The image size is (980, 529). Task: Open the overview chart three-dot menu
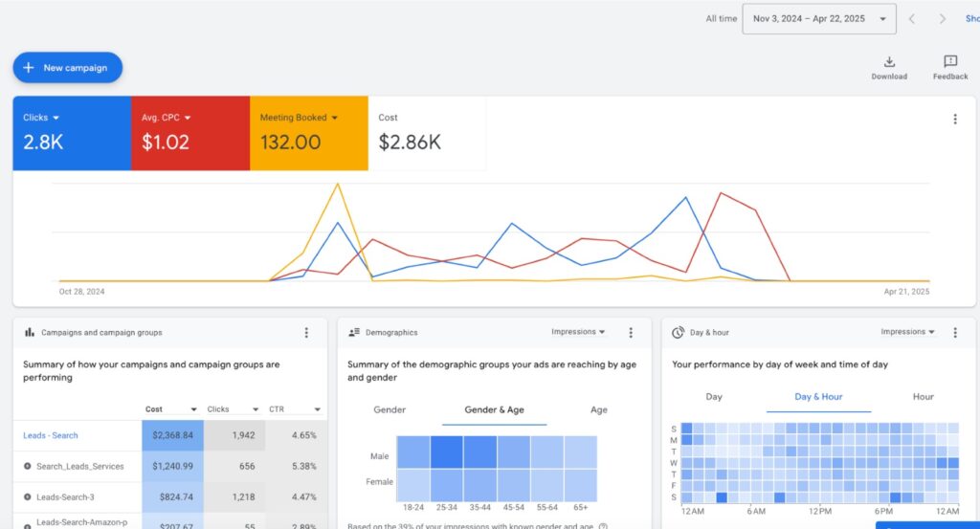click(x=954, y=120)
